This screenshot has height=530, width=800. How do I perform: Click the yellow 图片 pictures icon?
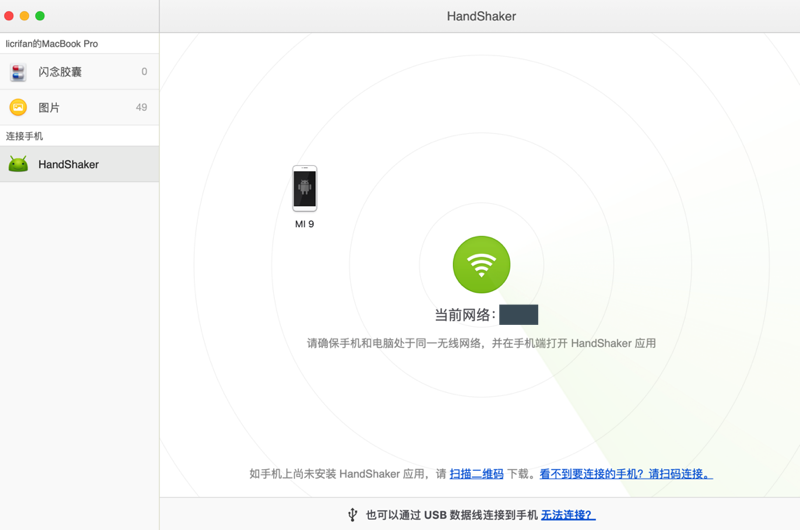click(x=18, y=107)
